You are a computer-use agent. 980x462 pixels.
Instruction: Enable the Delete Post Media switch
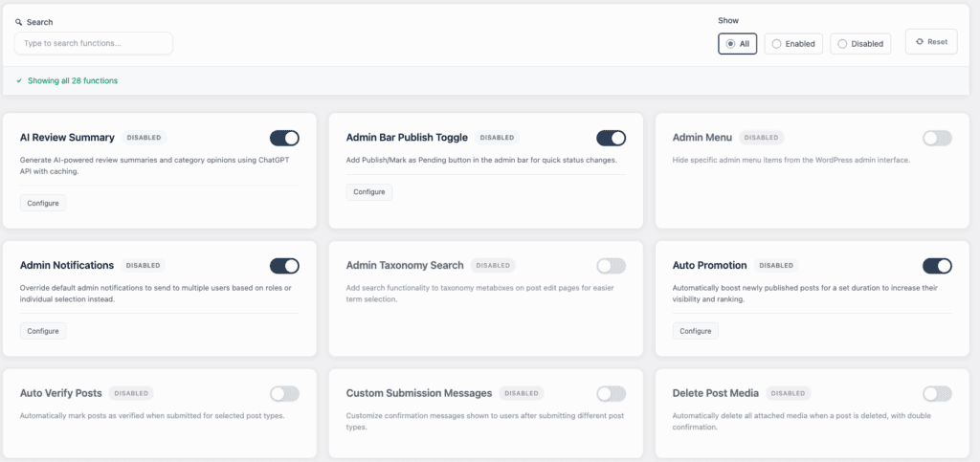[x=937, y=393]
